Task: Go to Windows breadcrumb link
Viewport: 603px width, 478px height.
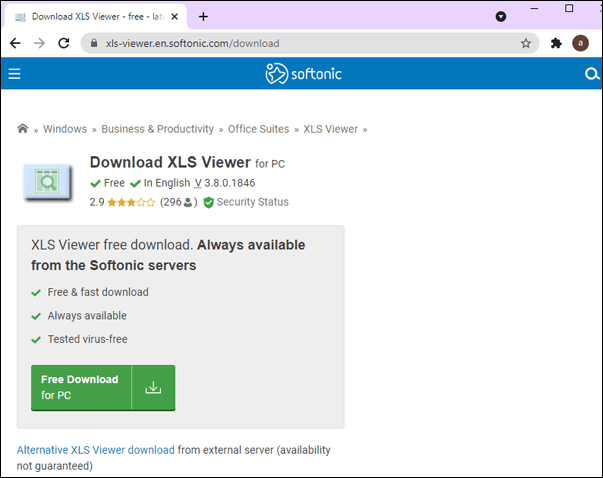Action: pyautogui.click(x=65, y=129)
